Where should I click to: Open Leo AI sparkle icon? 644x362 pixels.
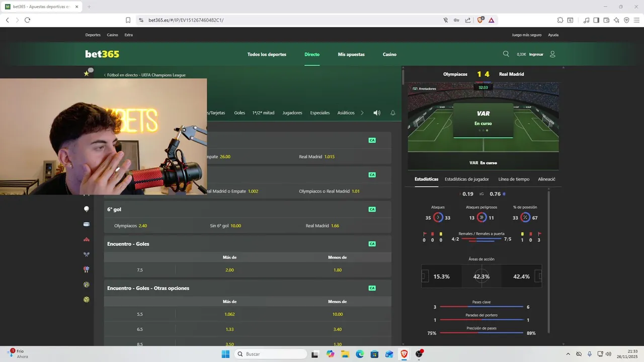pos(616,20)
